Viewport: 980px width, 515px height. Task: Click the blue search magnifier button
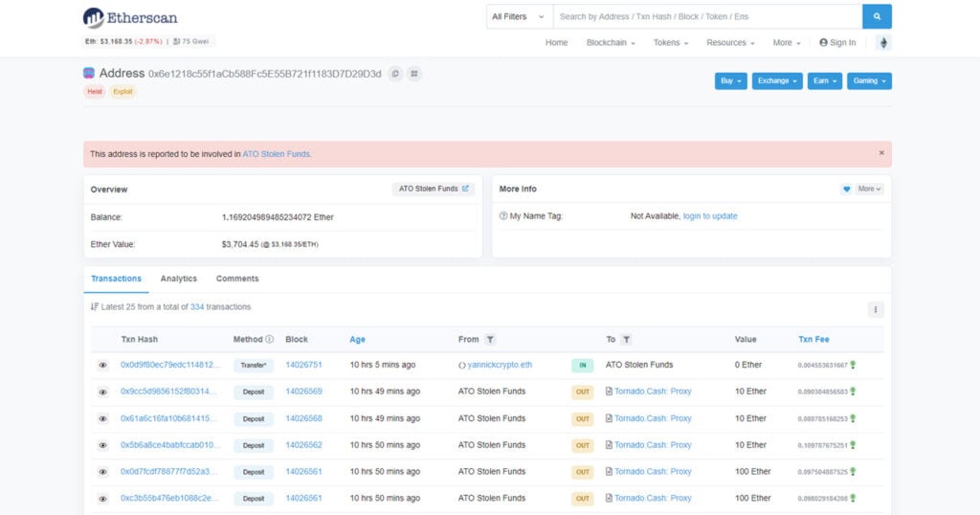click(877, 17)
